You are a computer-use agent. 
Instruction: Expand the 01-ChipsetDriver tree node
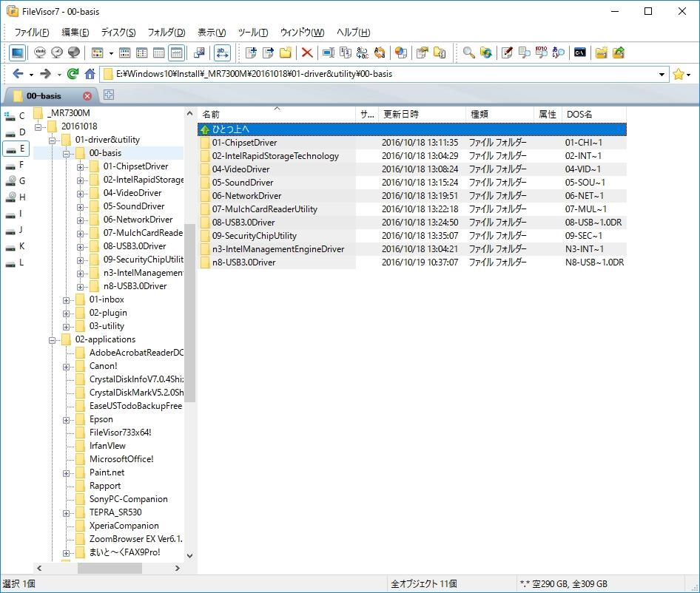[x=81, y=167]
